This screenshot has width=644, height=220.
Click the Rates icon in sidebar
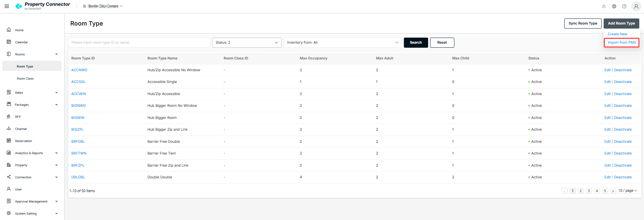coord(9,92)
